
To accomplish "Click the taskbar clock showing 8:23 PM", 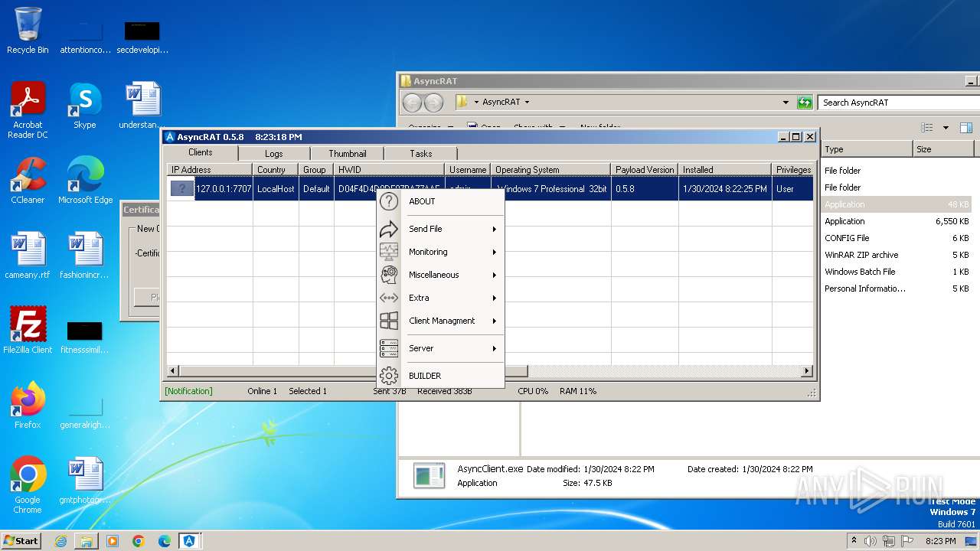I will [940, 541].
